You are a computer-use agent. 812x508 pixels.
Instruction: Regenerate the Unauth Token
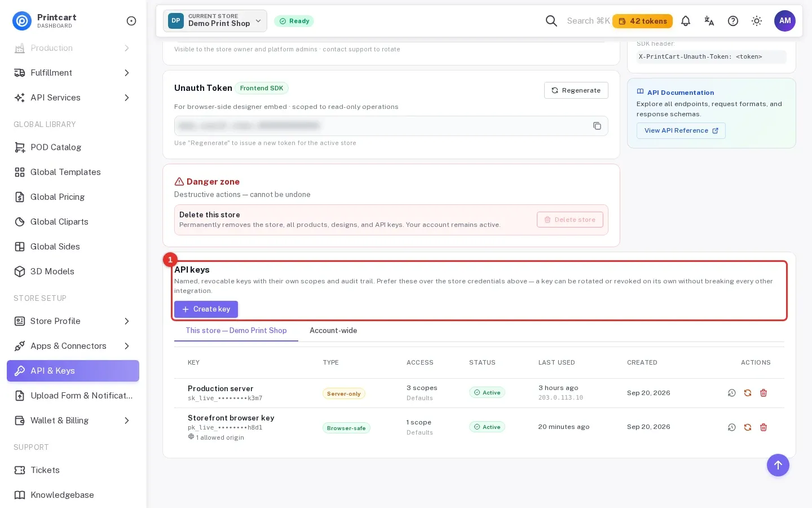pyautogui.click(x=576, y=90)
